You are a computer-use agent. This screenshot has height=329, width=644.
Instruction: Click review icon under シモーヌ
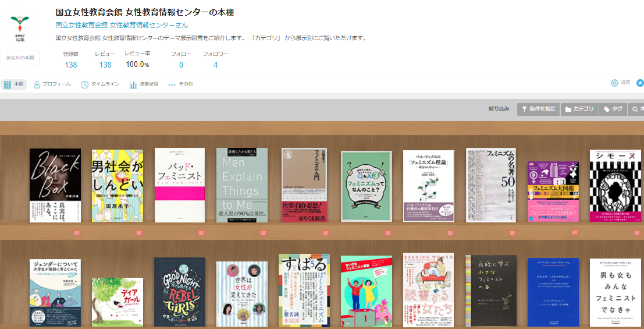(x=638, y=233)
